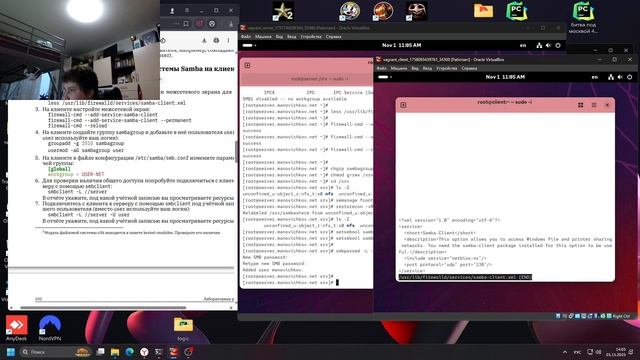Open the Cuphead shortcut on the desktop

[x=350, y=11]
